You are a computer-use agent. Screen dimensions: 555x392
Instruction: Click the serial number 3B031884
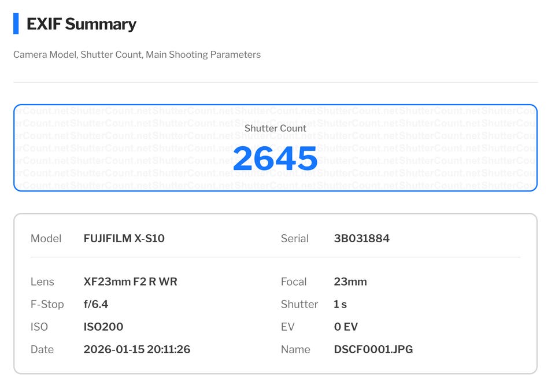tap(362, 238)
